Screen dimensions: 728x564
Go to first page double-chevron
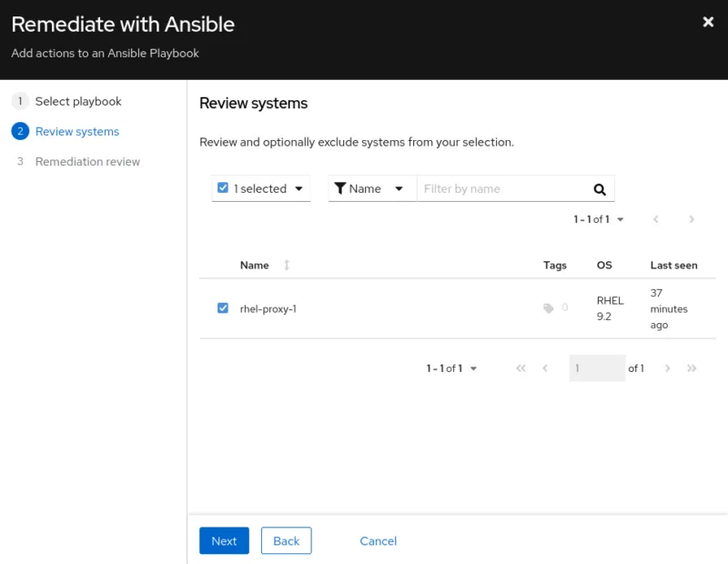521,368
